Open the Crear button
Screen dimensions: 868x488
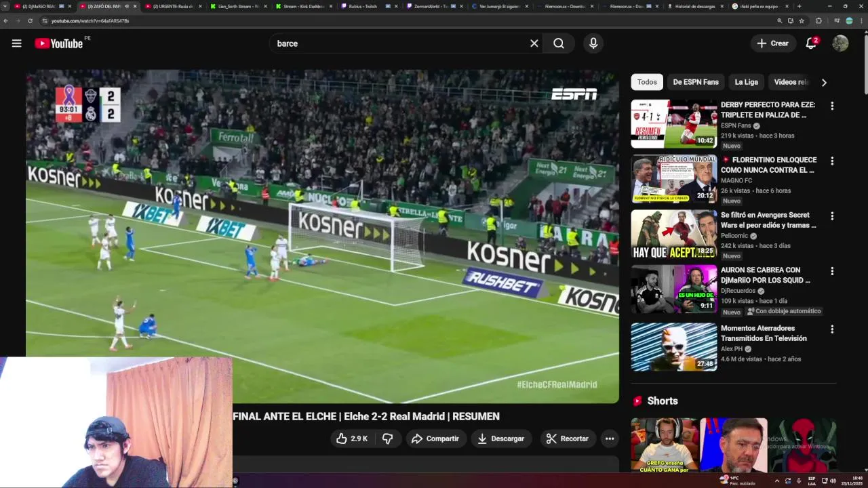pos(773,43)
